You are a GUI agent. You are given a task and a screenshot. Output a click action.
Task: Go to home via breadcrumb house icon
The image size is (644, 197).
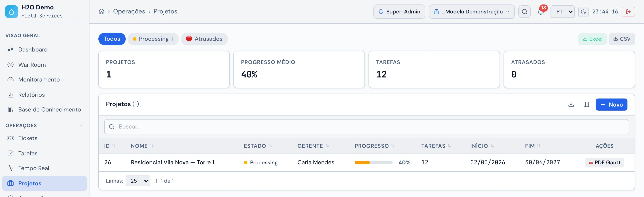(102, 11)
